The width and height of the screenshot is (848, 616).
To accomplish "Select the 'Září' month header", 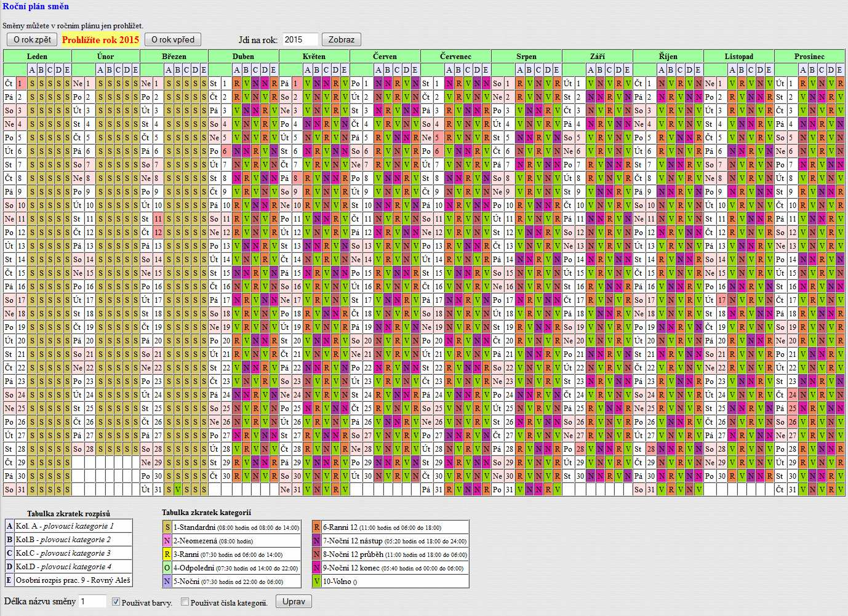I will point(597,56).
